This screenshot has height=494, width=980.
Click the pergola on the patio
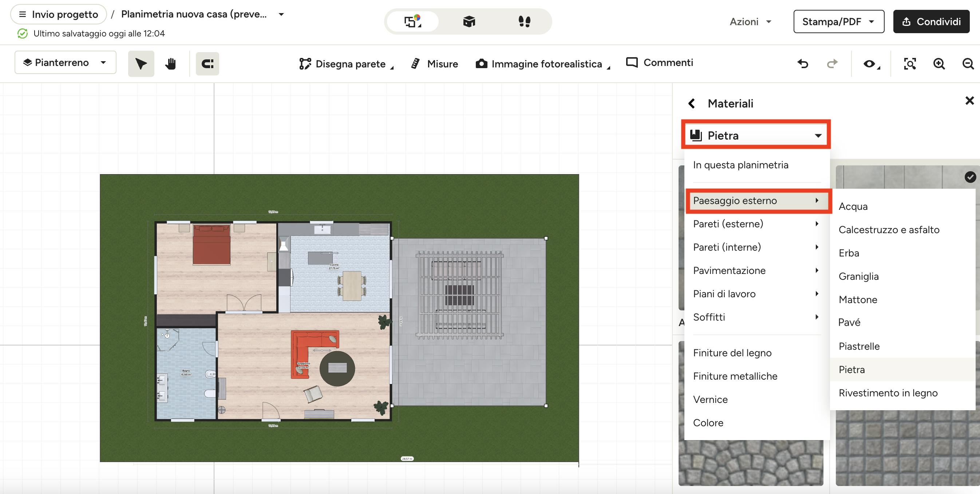(x=459, y=295)
